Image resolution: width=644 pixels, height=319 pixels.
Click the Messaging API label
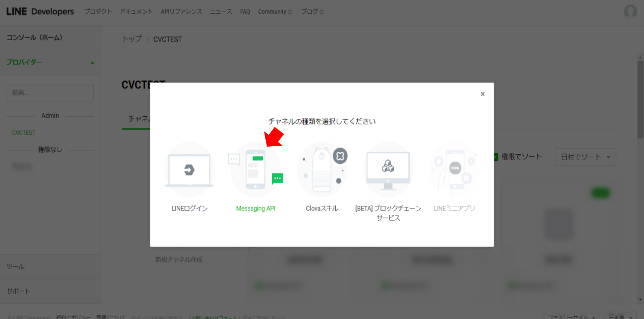[255, 209]
